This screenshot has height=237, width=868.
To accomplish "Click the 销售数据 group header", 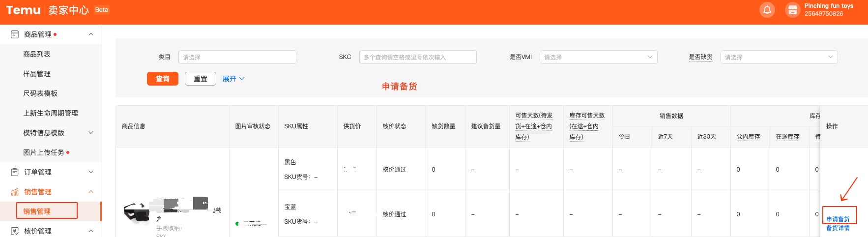I will 671,116.
